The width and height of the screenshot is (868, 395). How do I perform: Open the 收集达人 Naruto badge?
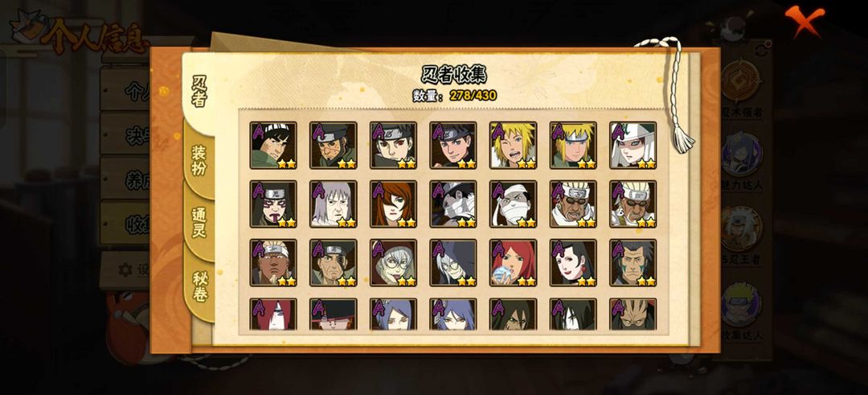coord(742,311)
